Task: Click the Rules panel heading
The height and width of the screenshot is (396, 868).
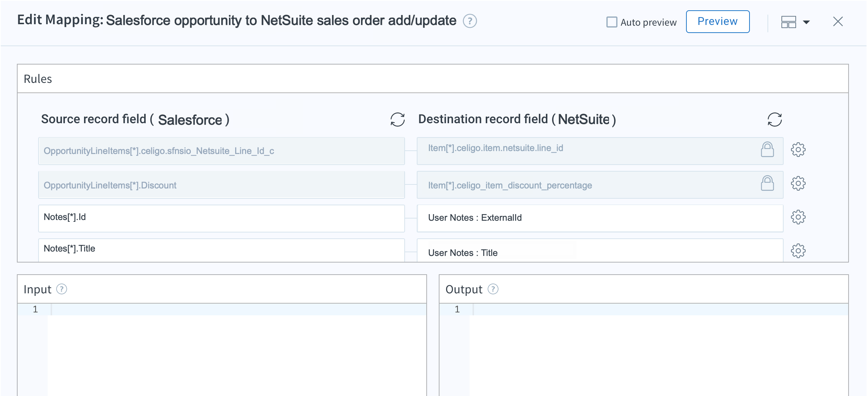Action: 38,79
